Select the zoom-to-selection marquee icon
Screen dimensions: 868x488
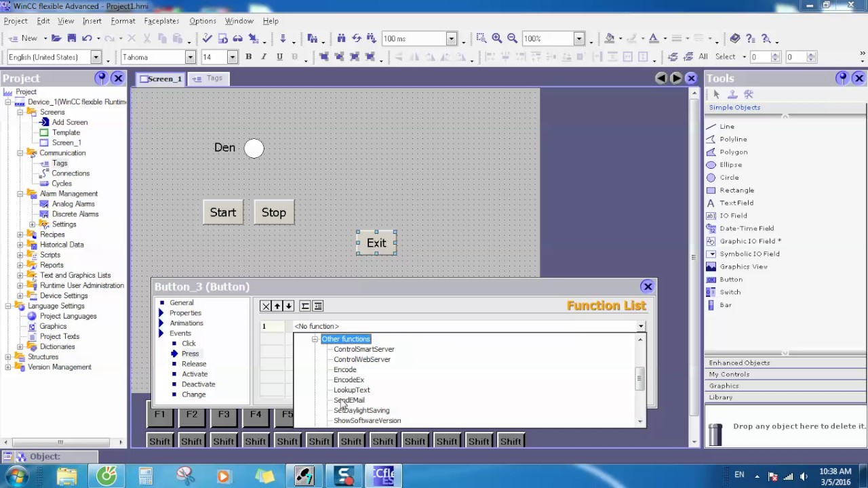click(x=481, y=39)
